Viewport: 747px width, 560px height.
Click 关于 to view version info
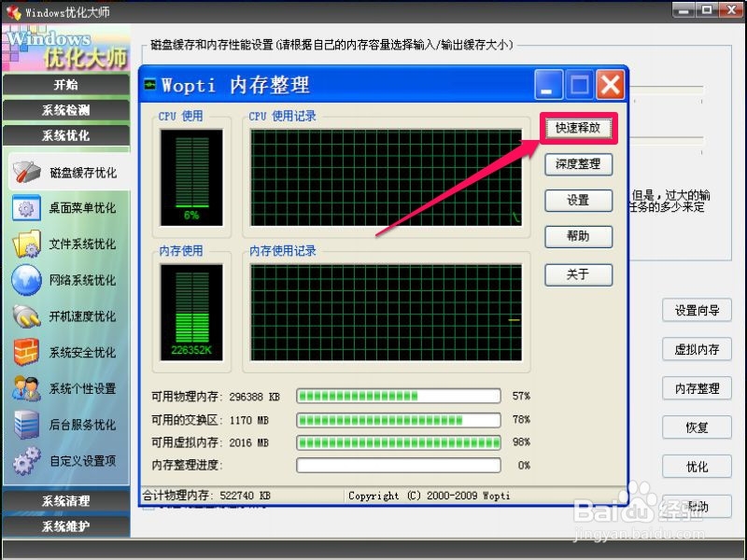pos(578,274)
